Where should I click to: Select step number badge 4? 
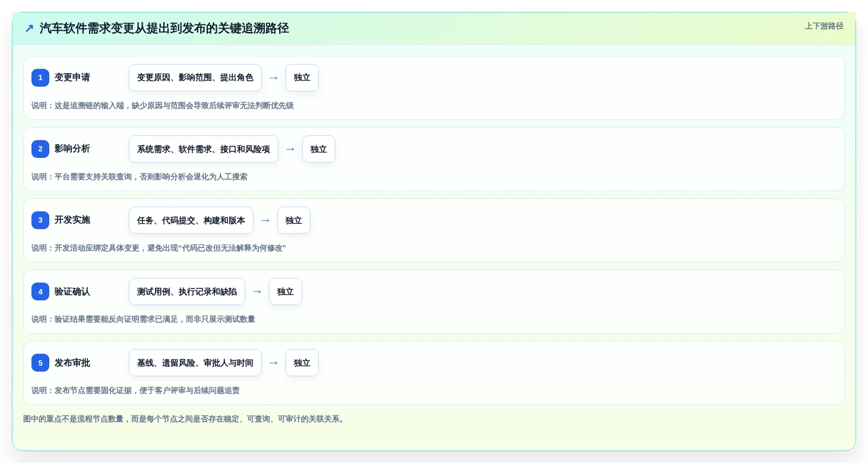coord(40,291)
